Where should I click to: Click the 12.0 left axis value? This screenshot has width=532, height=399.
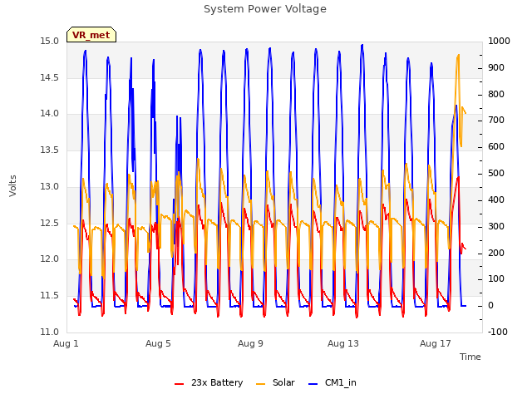[50, 259]
